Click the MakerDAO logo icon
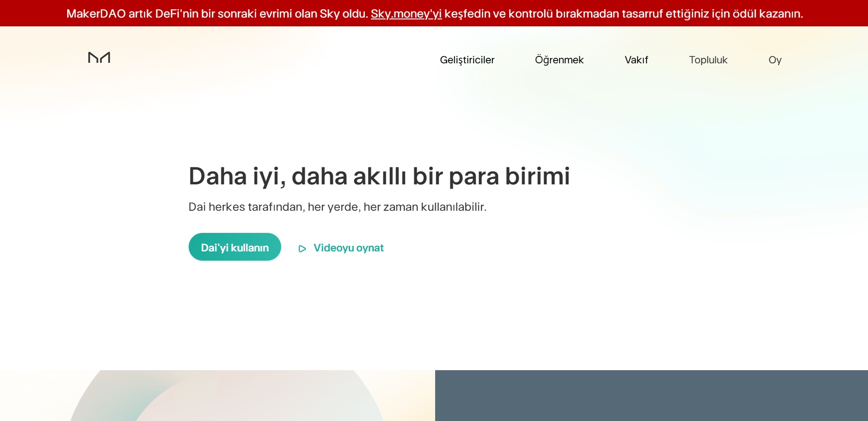 tap(99, 57)
